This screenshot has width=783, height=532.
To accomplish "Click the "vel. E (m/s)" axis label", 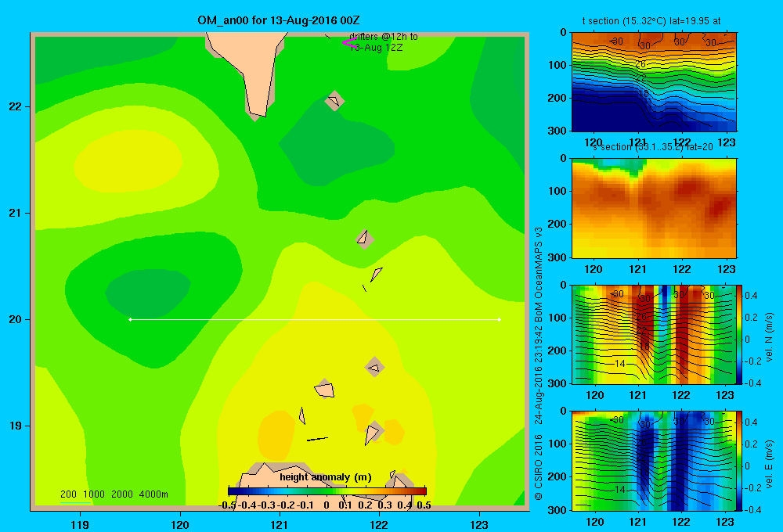I will point(769,464).
